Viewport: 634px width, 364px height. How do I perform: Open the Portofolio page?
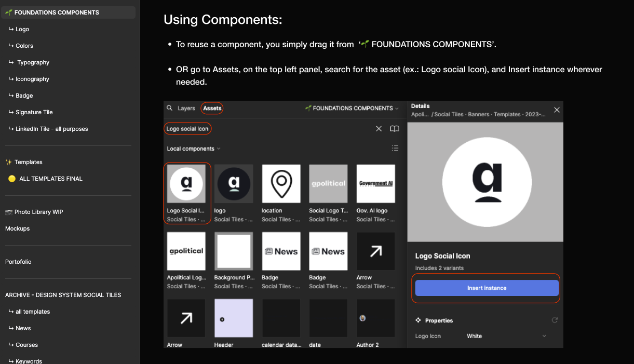point(18,262)
